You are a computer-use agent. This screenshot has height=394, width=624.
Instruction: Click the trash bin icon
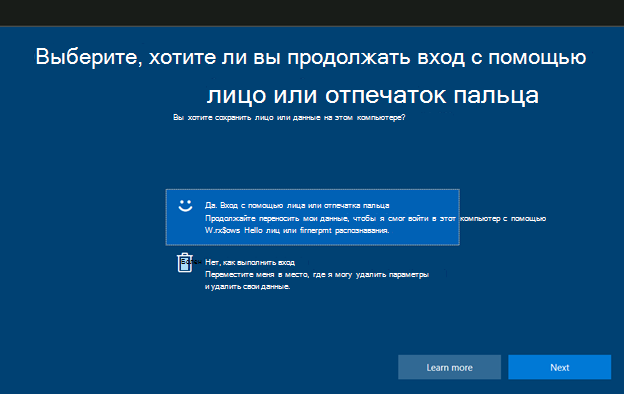185,263
